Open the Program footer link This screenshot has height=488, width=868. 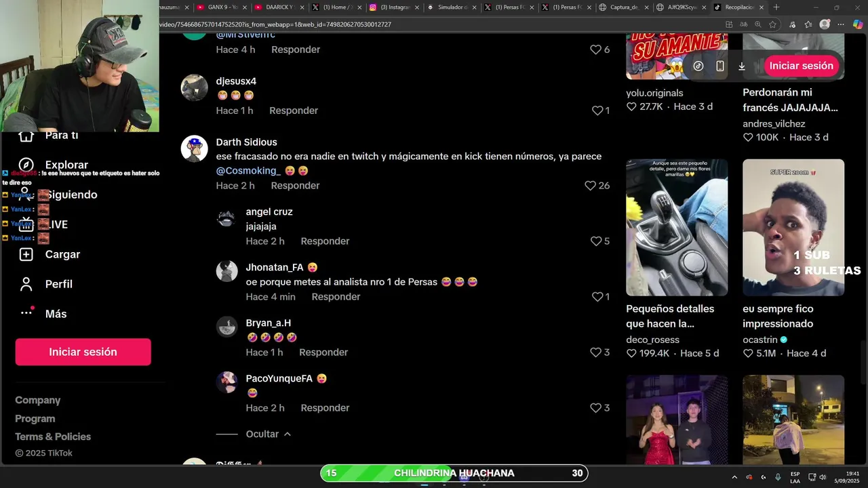click(35, 419)
